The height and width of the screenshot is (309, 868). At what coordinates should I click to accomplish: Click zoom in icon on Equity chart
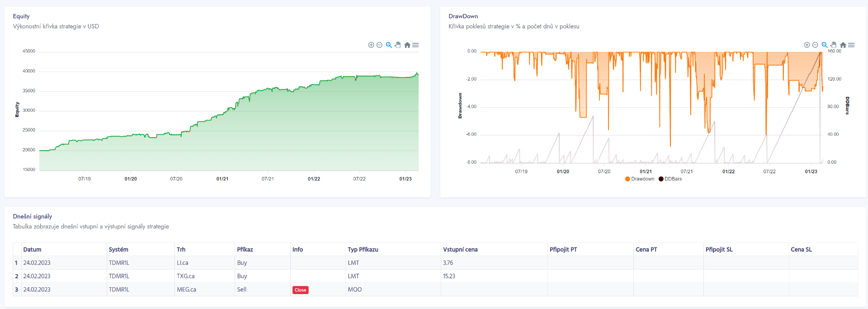tap(371, 45)
